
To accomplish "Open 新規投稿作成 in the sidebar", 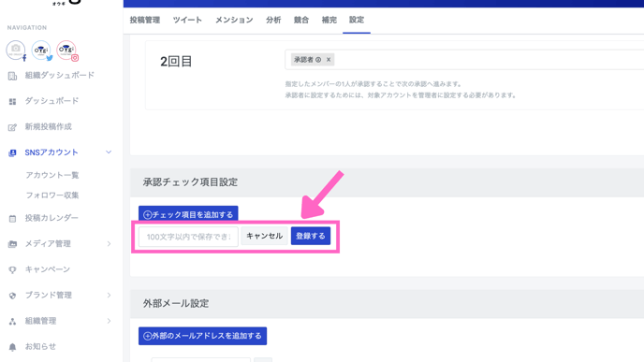I will click(x=48, y=127).
